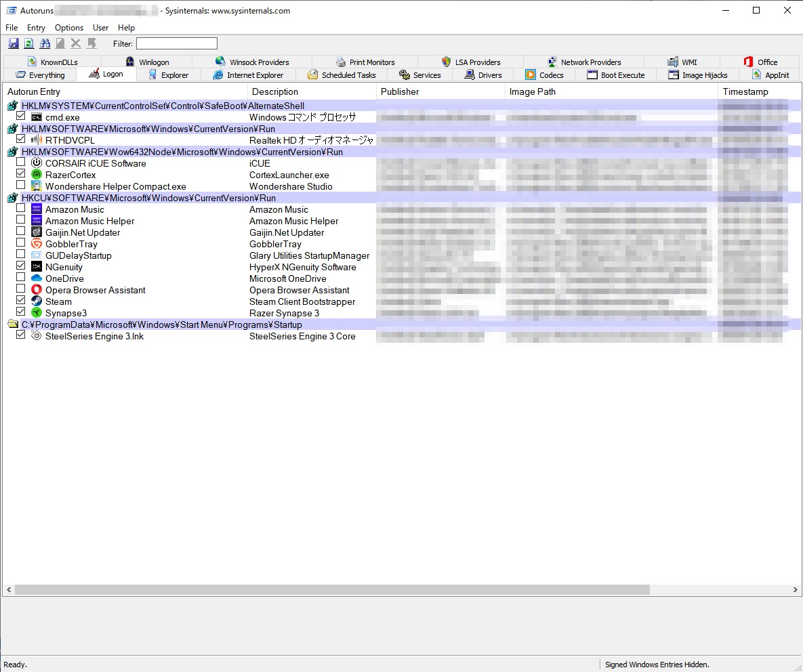
Task: Switch to the Everything tab
Action: [40, 75]
